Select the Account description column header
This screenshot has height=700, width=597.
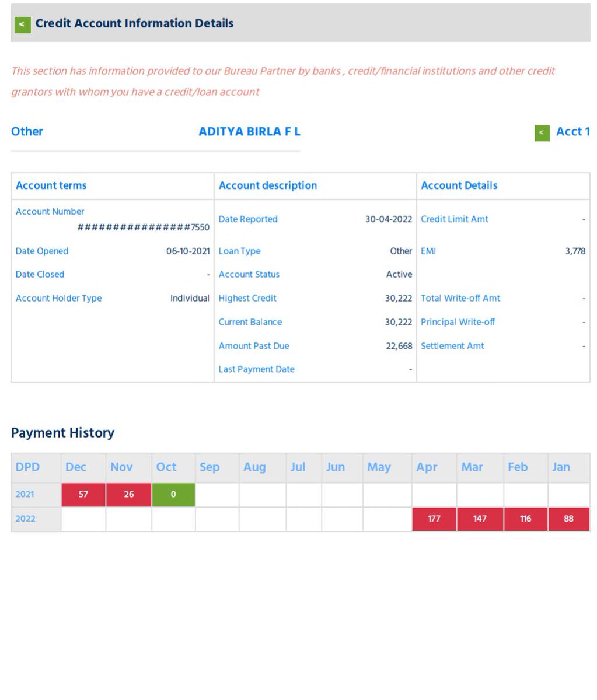click(x=268, y=185)
